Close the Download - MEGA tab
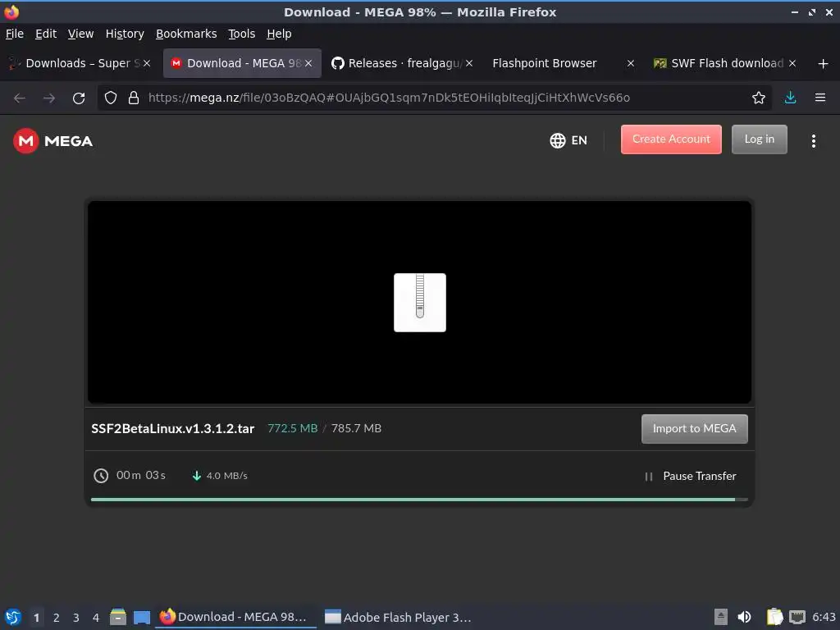The height and width of the screenshot is (630, 840). point(308,63)
